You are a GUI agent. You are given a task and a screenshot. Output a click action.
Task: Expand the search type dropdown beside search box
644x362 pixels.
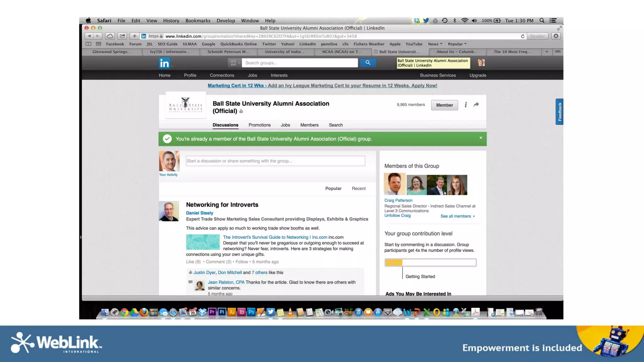pos(235,63)
